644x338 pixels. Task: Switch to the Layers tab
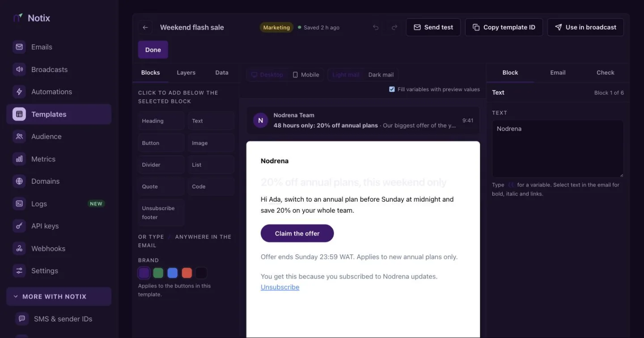tap(186, 72)
